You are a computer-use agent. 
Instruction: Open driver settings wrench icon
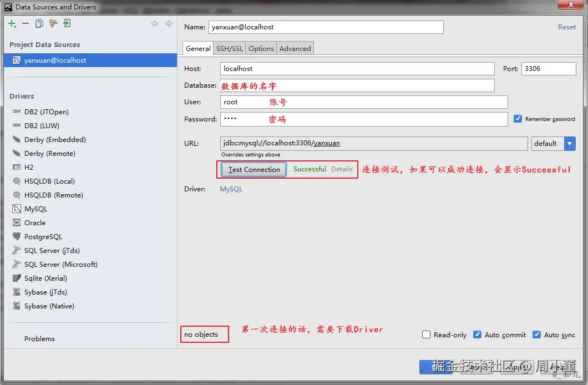53,24
